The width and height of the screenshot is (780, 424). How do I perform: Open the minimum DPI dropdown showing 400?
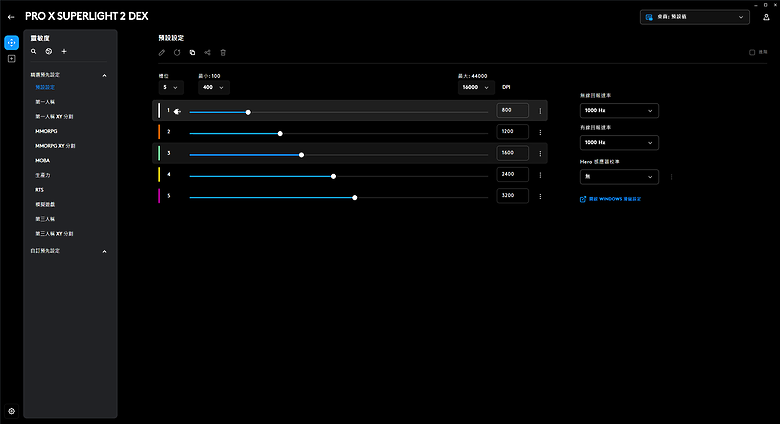pos(214,88)
